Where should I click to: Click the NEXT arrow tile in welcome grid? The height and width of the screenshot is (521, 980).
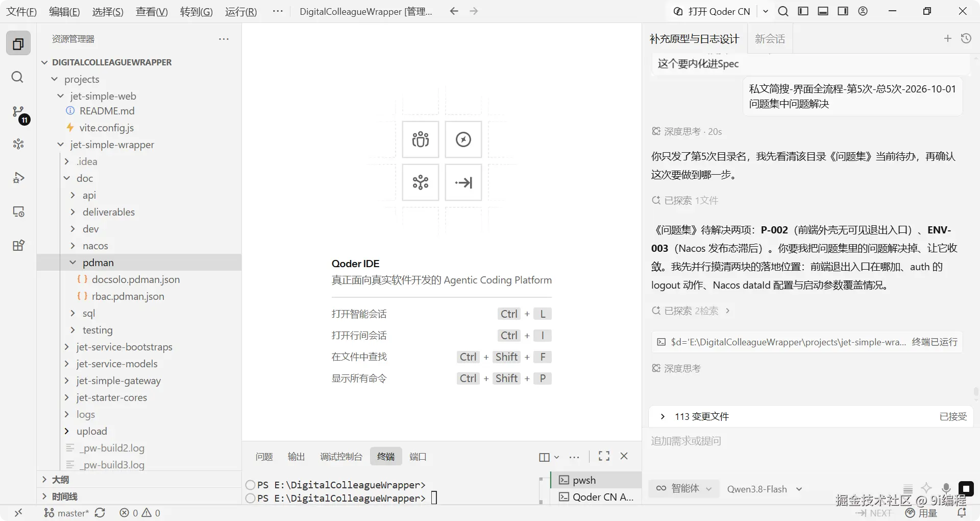point(463,182)
